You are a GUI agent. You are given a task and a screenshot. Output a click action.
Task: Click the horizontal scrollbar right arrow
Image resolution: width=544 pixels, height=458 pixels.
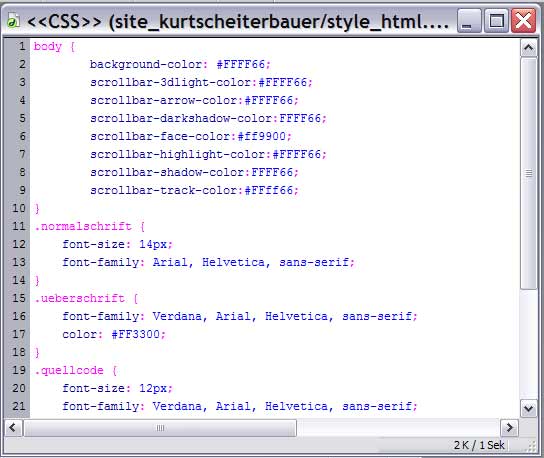point(510,427)
